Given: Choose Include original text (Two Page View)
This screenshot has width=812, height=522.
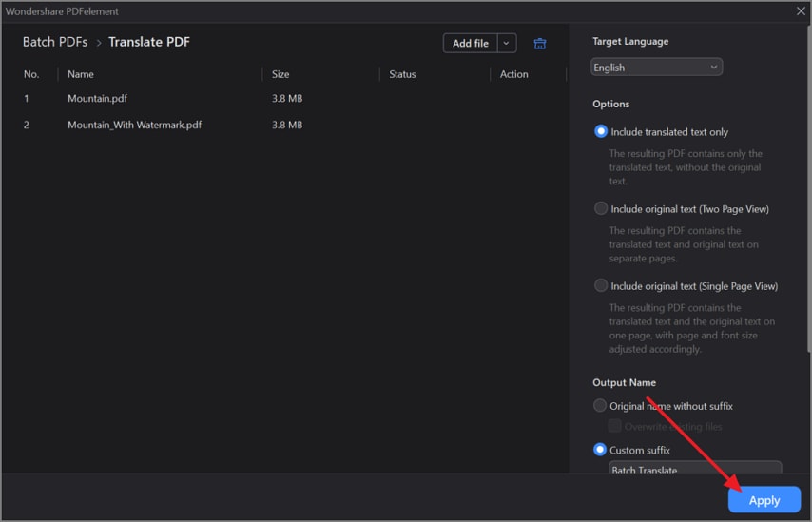Looking at the screenshot, I should point(601,209).
